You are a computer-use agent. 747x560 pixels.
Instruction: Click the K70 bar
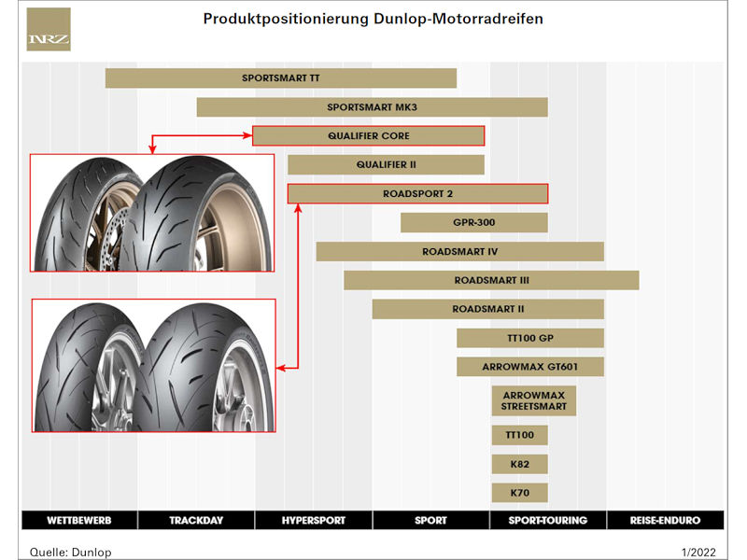click(x=520, y=493)
